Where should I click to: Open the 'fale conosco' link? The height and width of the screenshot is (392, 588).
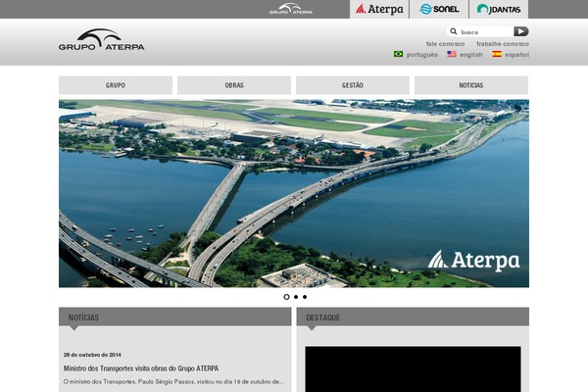[x=446, y=44]
